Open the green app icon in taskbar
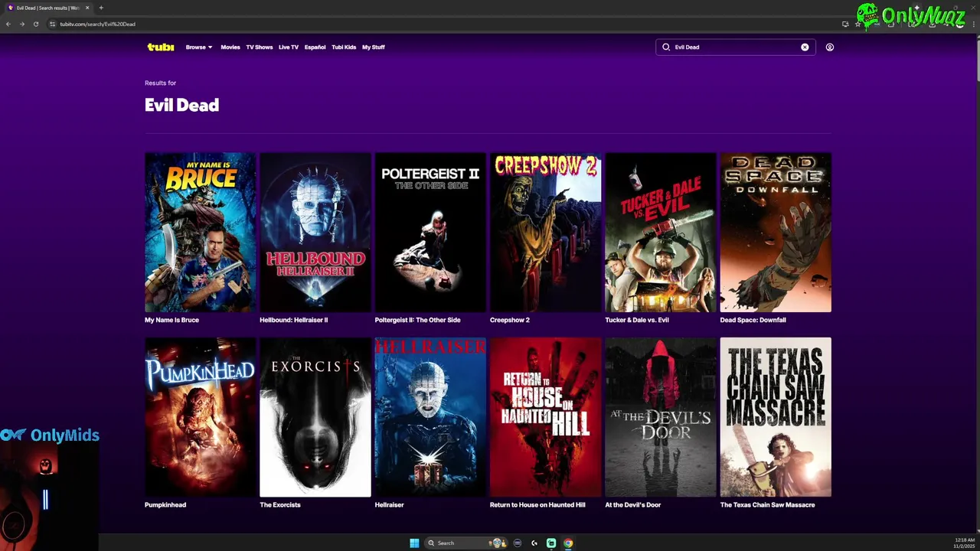 pyautogui.click(x=551, y=543)
